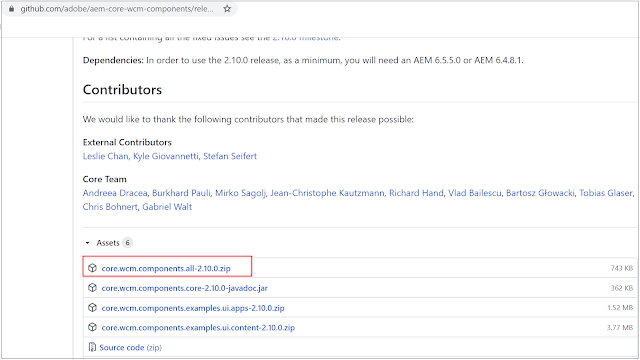
Task: View site security via the lock icon
Action: 11,9
